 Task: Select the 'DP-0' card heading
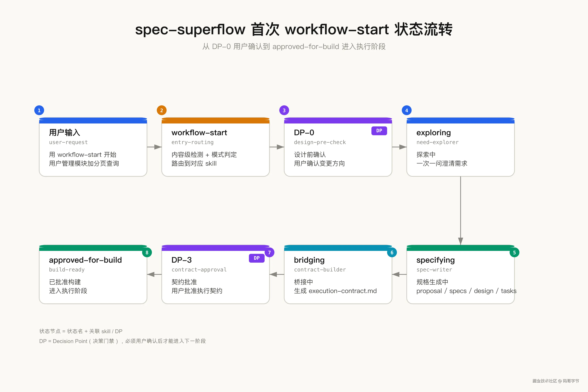(x=304, y=132)
